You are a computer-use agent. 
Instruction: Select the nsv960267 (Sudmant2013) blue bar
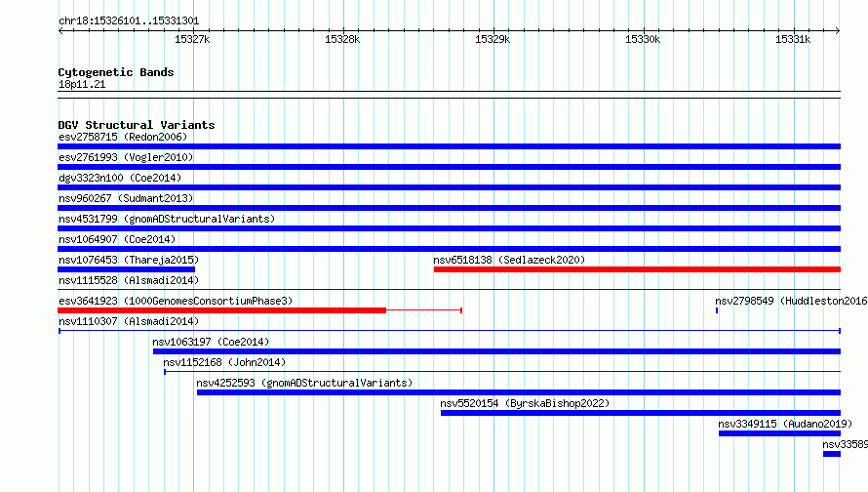(x=449, y=208)
